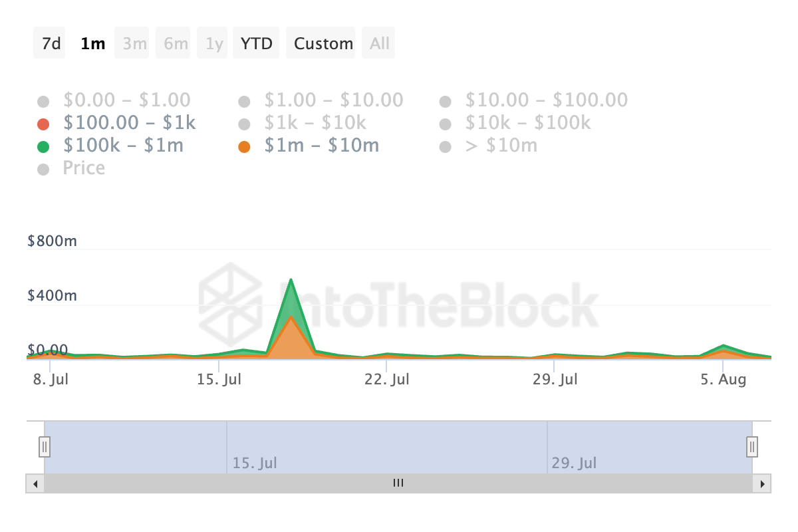Show the Price legend series

click(x=71, y=168)
